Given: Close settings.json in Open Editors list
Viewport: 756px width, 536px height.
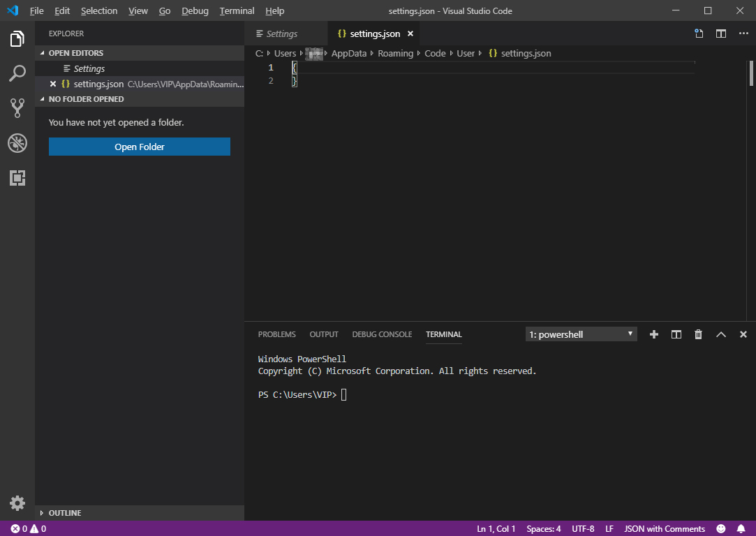Looking at the screenshot, I should point(53,84).
